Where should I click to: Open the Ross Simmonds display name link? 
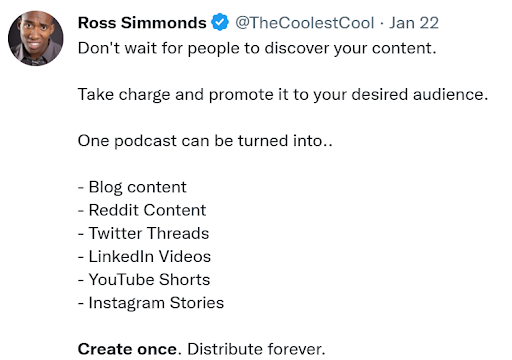point(142,23)
